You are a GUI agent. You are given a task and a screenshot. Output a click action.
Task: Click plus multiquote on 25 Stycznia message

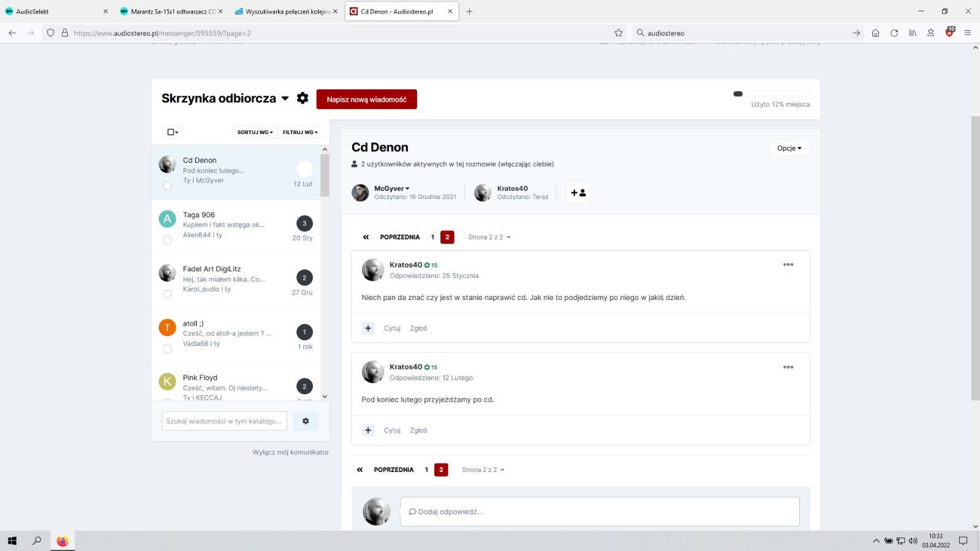click(x=368, y=328)
